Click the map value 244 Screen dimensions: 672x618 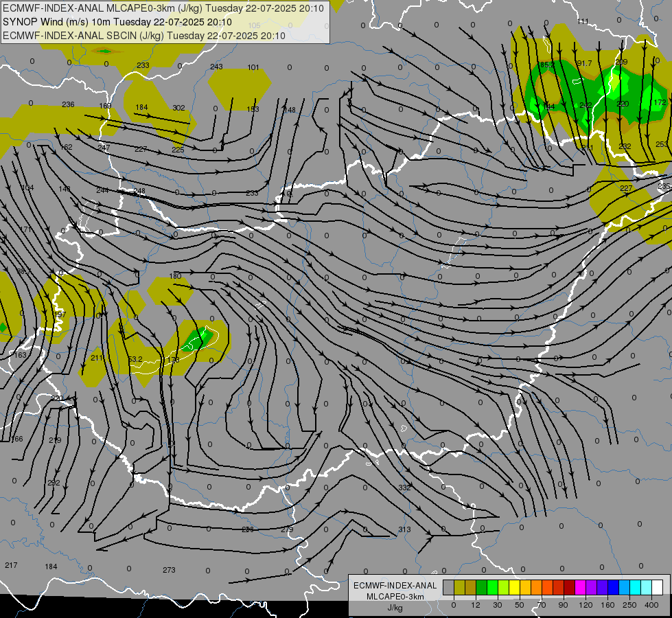(102, 190)
